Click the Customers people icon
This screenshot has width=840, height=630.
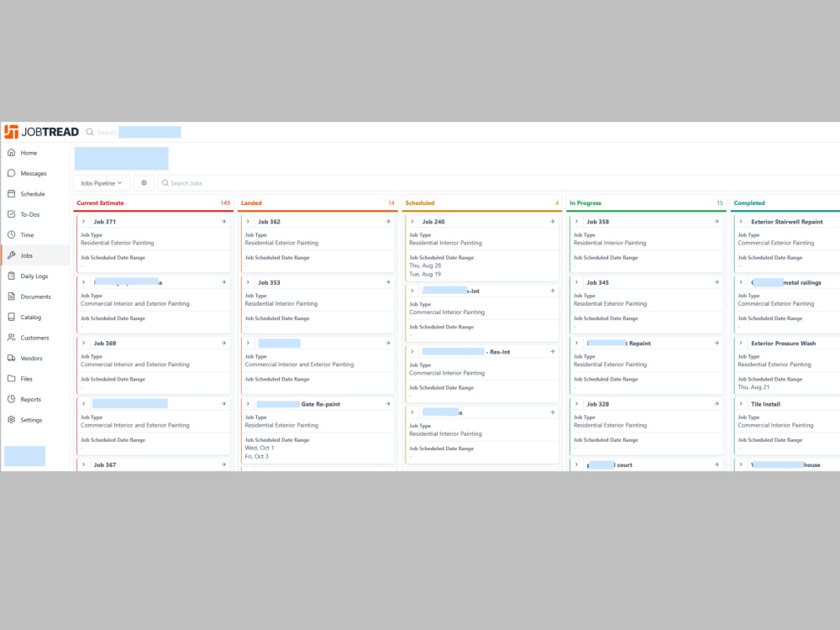click(11, 338)
